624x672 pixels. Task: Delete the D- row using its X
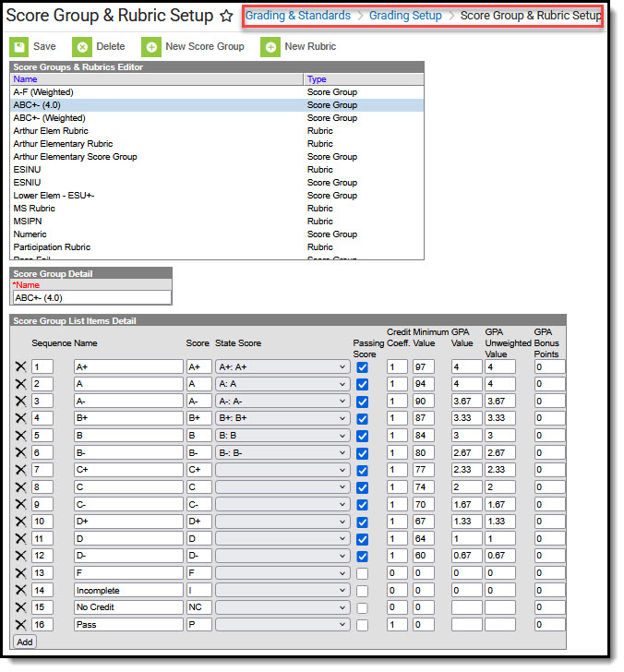pos(20,556)
